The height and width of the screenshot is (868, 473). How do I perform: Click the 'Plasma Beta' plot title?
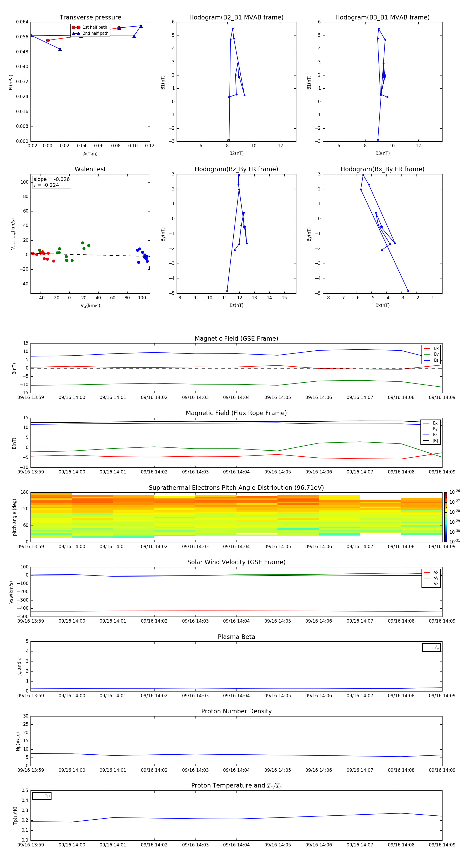(236, 637)
